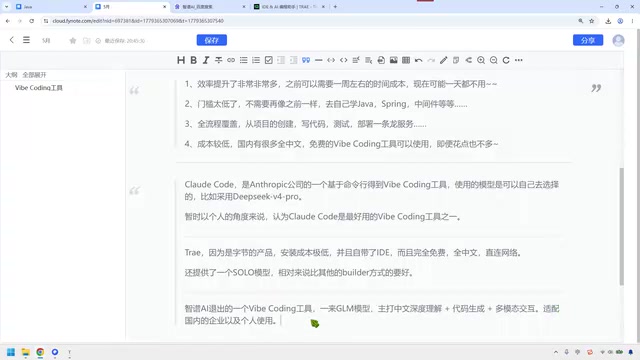Place cursor in Claude Code paragraph
This screenshot has height=360, width=640.
pyautogui.click(x=371, y=190)
